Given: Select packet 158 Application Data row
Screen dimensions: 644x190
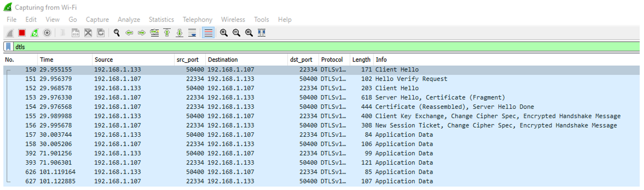Looking at the screenshot, I should [321, 144].
